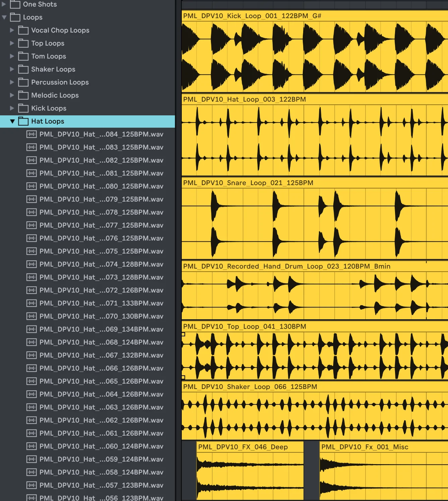Click audio file icon for Hat 084 125BPM

(x=32, y=134)
